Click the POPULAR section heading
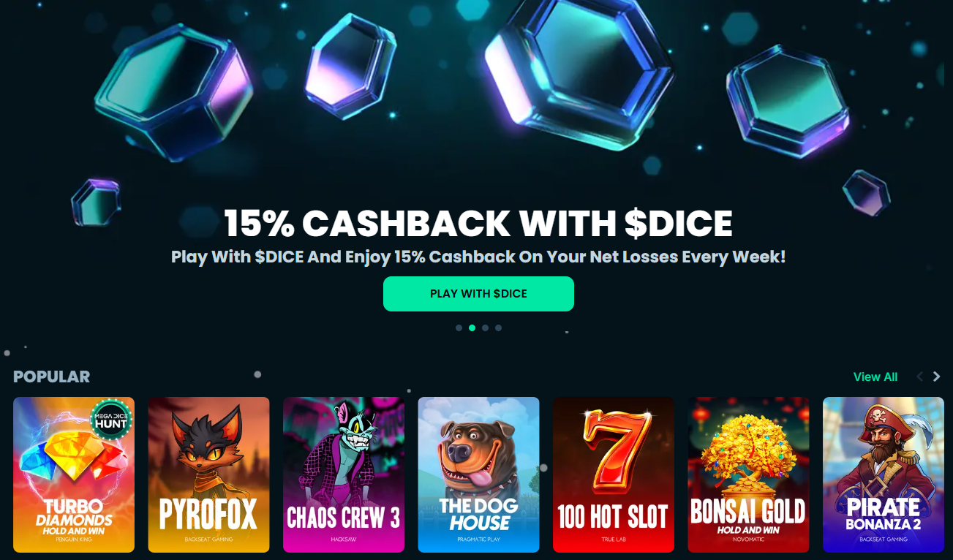The image size is (953, 560). click(x=51, y=377)
